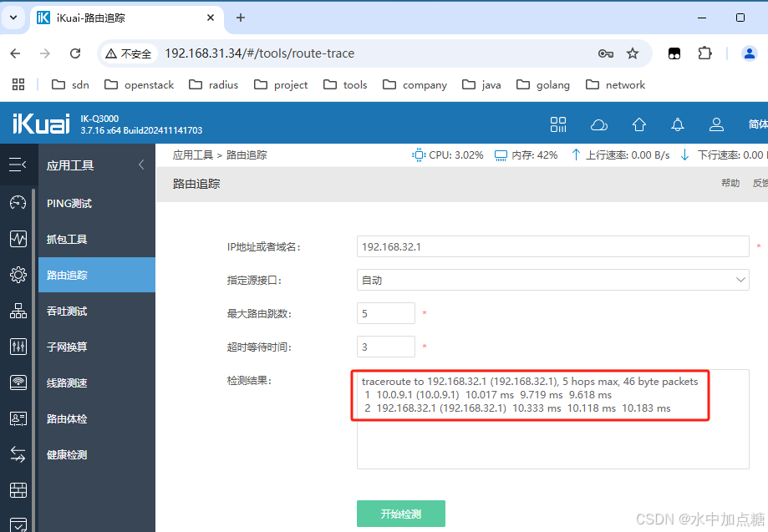Go back in browser history
Screen dimensions: 768x532
click(15, 53)
